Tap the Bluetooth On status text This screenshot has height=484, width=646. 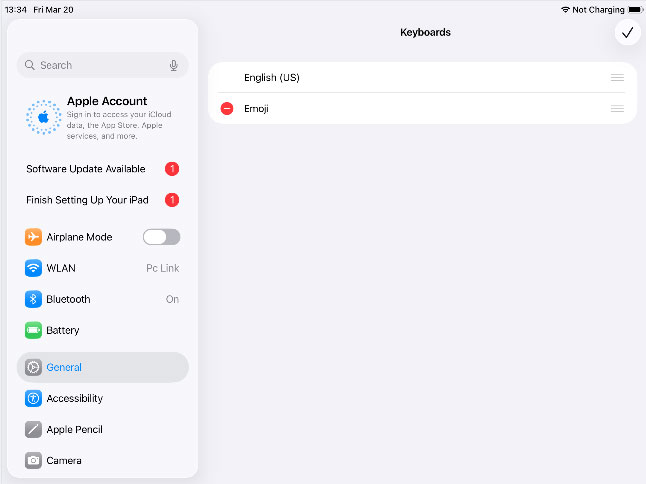click(172, 299)
